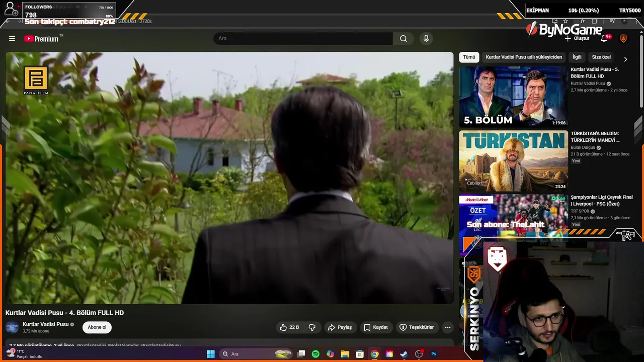Viewport: 644px width, 362px height.
Task: Open Kurtlar Vadisi Pusu - 5. Bölüm title
Action: click(595, 73)
